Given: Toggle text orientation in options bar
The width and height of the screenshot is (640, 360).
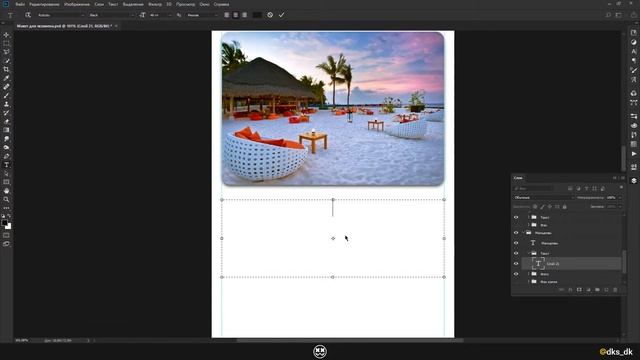Looking at the screenshot, I should click(28, 15).
